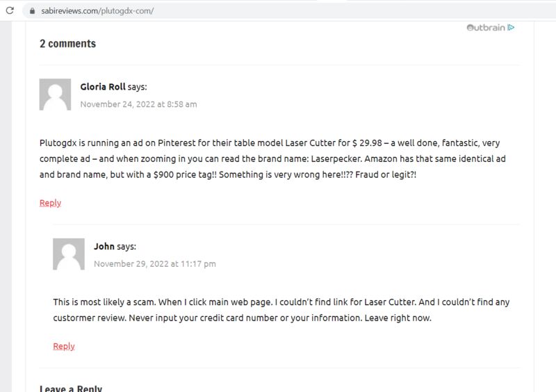The height and width of the screenshot is (392, 556).
Task: Open the November 24, 2022 comment permalink
Action: pyautogui.click(x=138, y=104)
